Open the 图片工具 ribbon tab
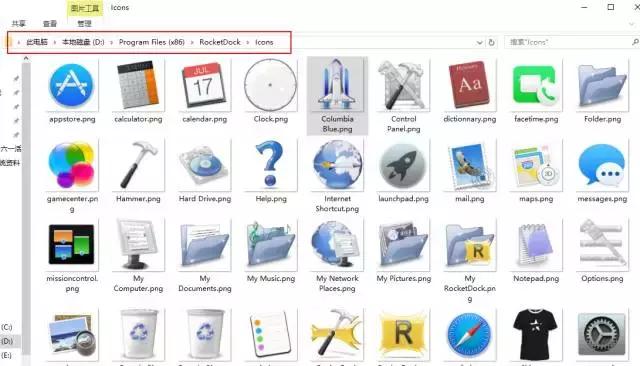 85,8
